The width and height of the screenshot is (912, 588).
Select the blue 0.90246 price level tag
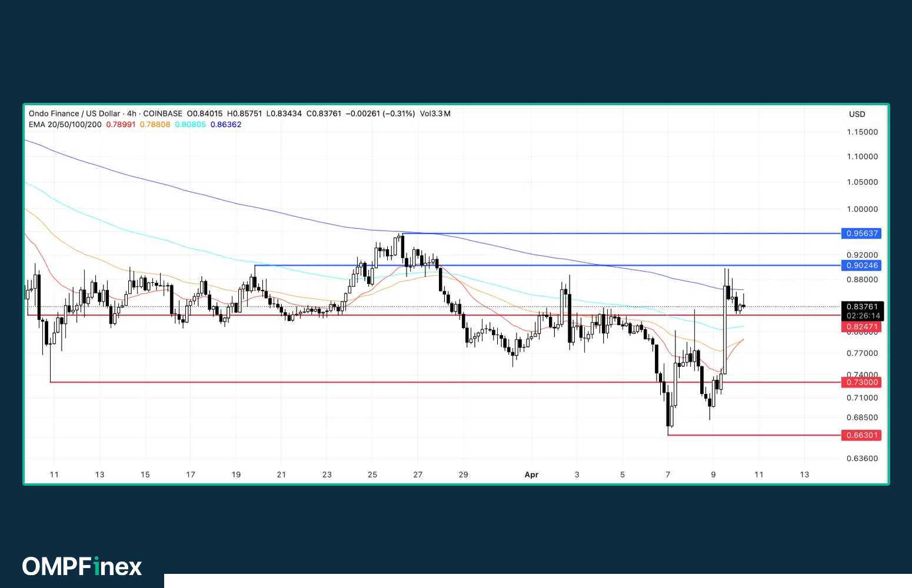(x=861, y=265)
